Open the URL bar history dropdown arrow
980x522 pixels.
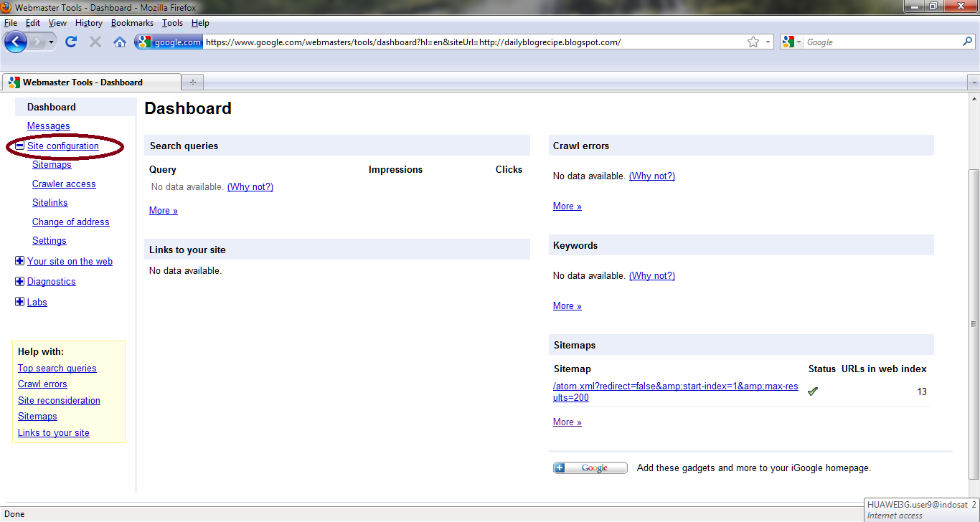[x=768, y=42]
